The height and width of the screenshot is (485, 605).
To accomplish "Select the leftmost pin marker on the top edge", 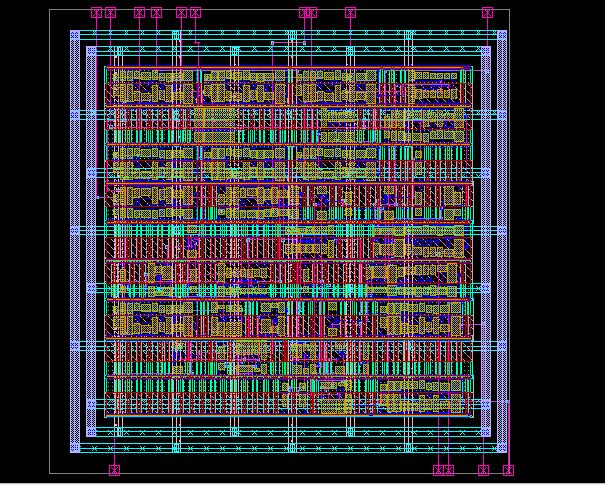I will pyautogui.click(x=96, y=13).
